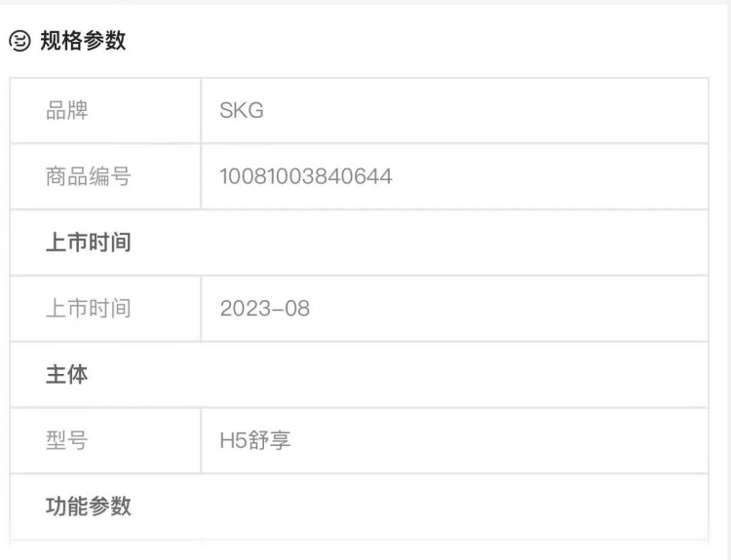Select the gray 上市时间 label beside 2023-08

[x=88, y=309]
